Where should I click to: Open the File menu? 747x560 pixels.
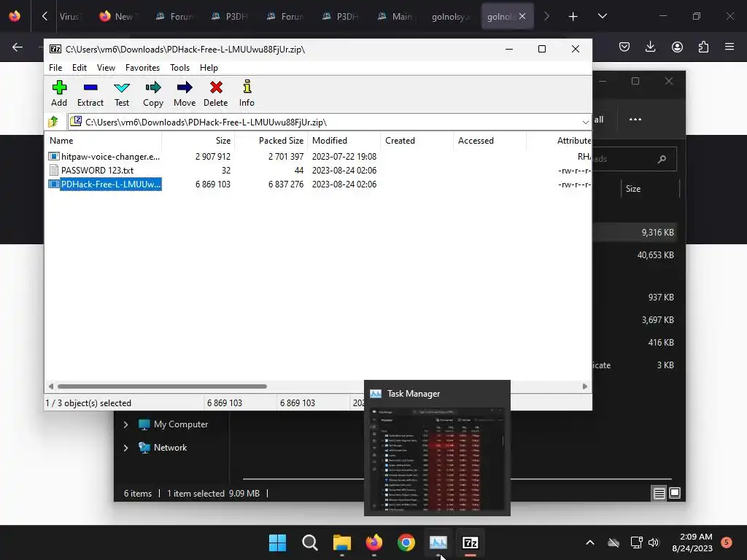point(55,68)
